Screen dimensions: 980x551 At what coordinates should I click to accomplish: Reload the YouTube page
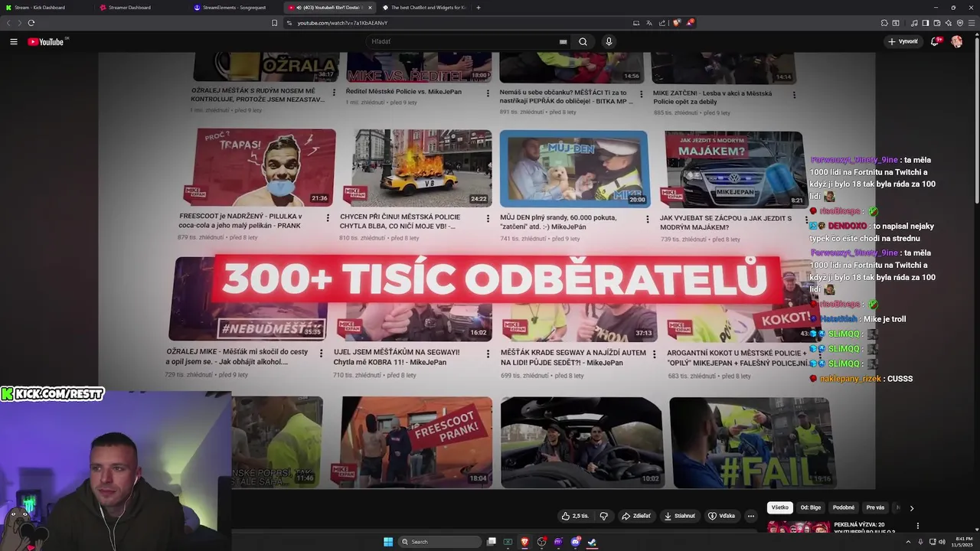(31, 23)
